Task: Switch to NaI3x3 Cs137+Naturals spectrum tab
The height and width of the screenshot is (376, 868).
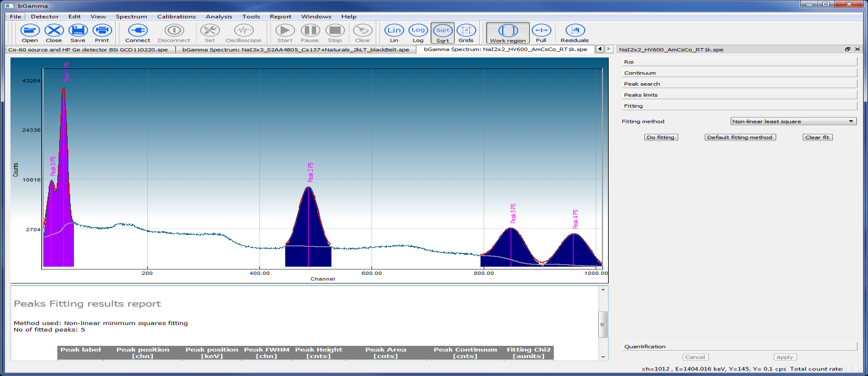Action: [296, 49]
